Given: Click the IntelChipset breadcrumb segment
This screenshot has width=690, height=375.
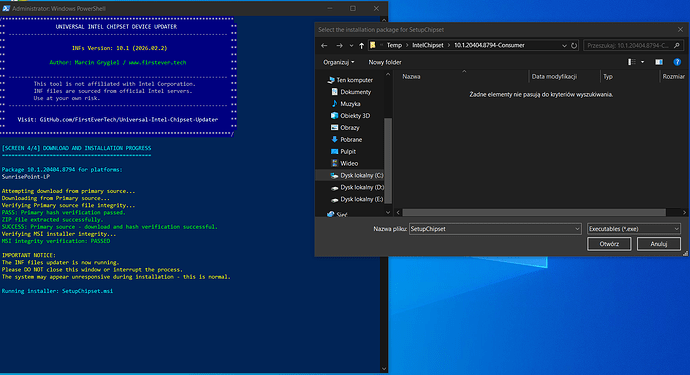Looking at the screenshot, I should (428, 45).
